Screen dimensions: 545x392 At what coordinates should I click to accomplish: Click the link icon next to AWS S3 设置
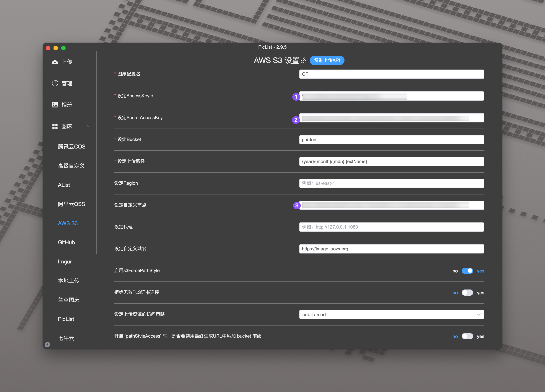click(304, 60)
